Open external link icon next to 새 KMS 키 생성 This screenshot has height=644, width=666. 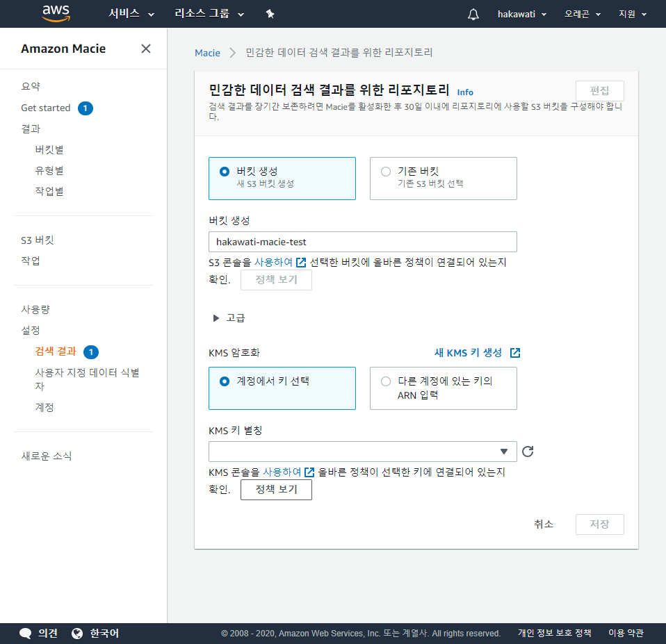(515, 353)
